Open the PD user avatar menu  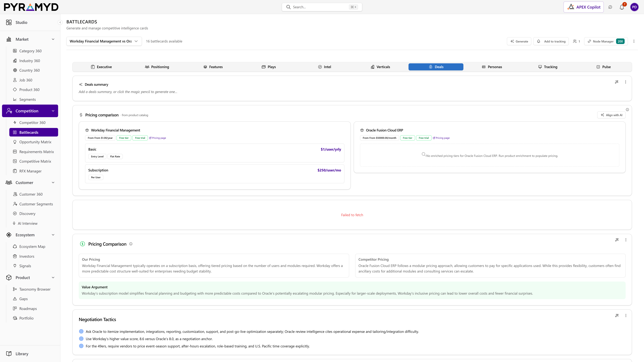pos(634,7)
